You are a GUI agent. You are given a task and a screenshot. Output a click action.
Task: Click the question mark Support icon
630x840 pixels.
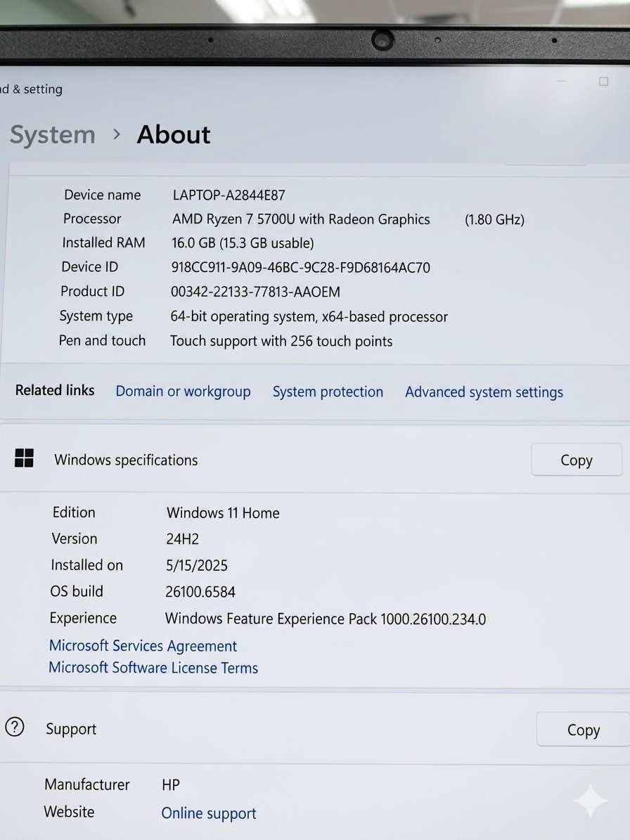[x=15, y=727]
